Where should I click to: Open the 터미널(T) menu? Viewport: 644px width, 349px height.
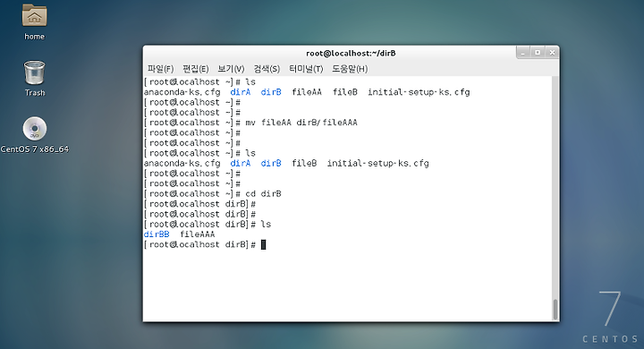click(x=306, y=69)
